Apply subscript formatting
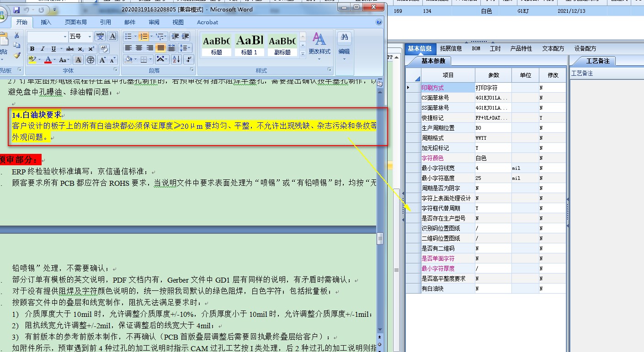The width and height of the screenshot is (644, 352). coord(80,49)
